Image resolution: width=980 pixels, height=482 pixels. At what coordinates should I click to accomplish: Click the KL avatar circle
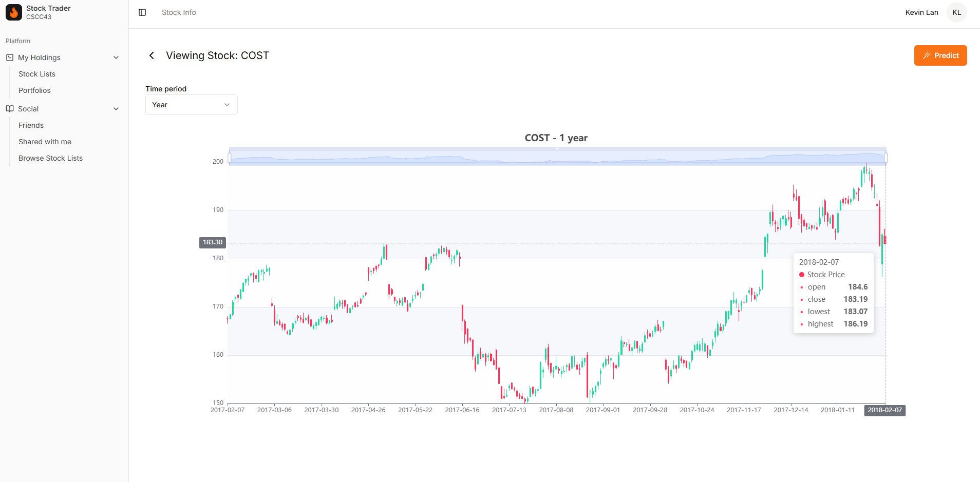coord(956,12)
